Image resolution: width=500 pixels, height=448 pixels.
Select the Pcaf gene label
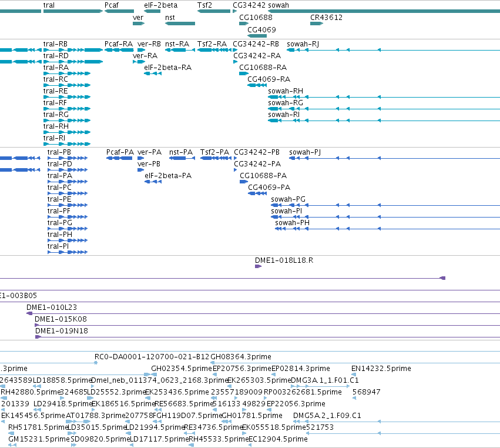[111, 5]
